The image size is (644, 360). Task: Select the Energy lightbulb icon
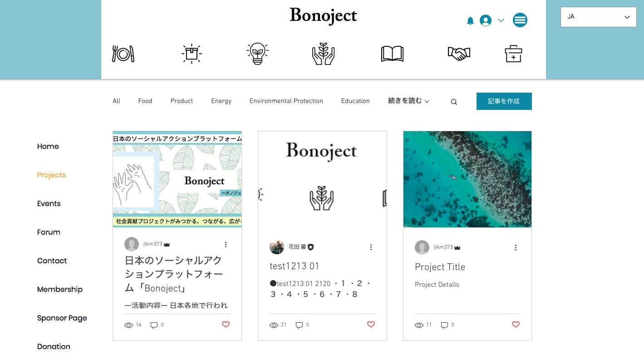257,54
